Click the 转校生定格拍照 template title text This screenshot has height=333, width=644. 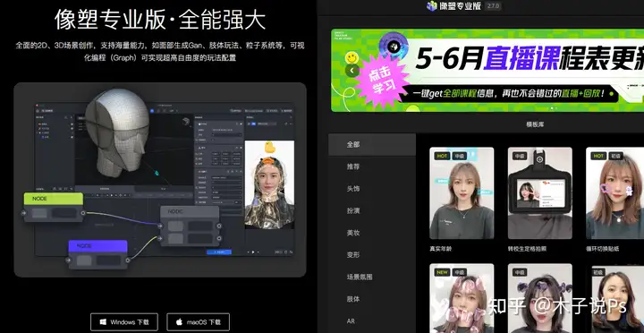(x=527, y=249)
